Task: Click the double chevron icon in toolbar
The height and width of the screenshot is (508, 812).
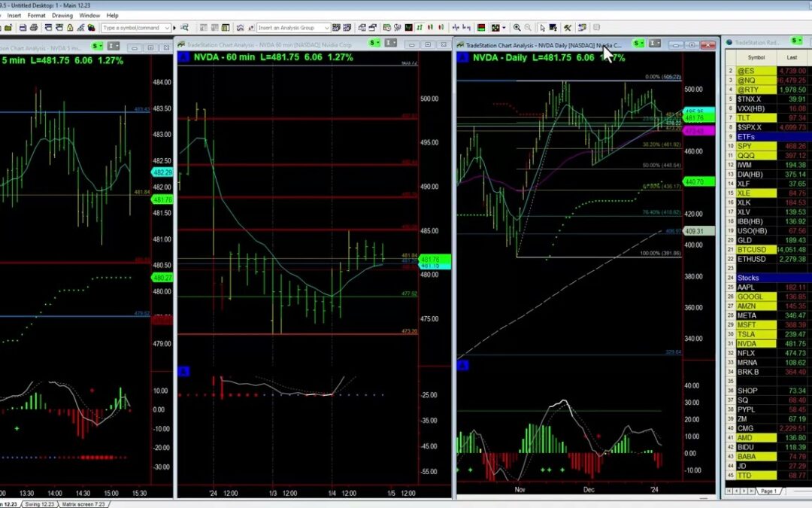Action: tap(240, 28)
